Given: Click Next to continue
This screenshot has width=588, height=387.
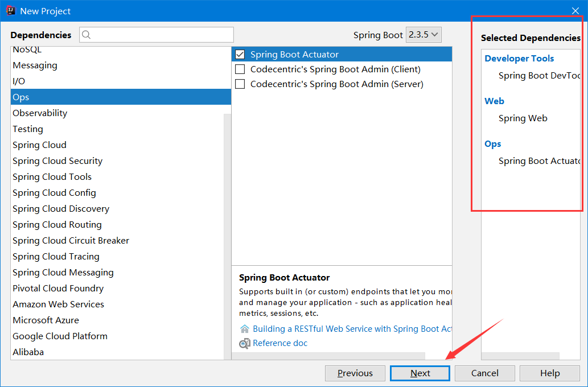Looking at the screenshot, I should tap(420, 373).
